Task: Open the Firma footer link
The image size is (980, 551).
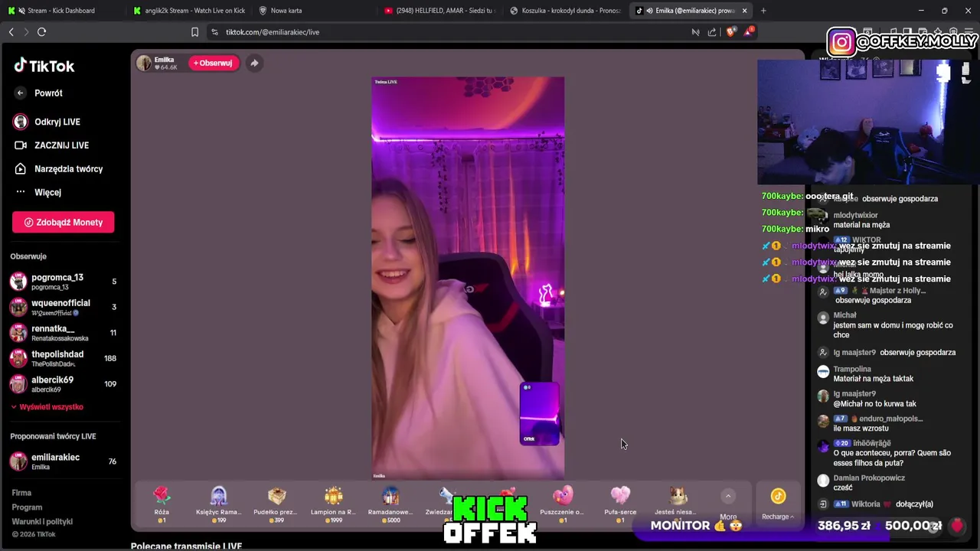Action: click(x=21, y=493)
